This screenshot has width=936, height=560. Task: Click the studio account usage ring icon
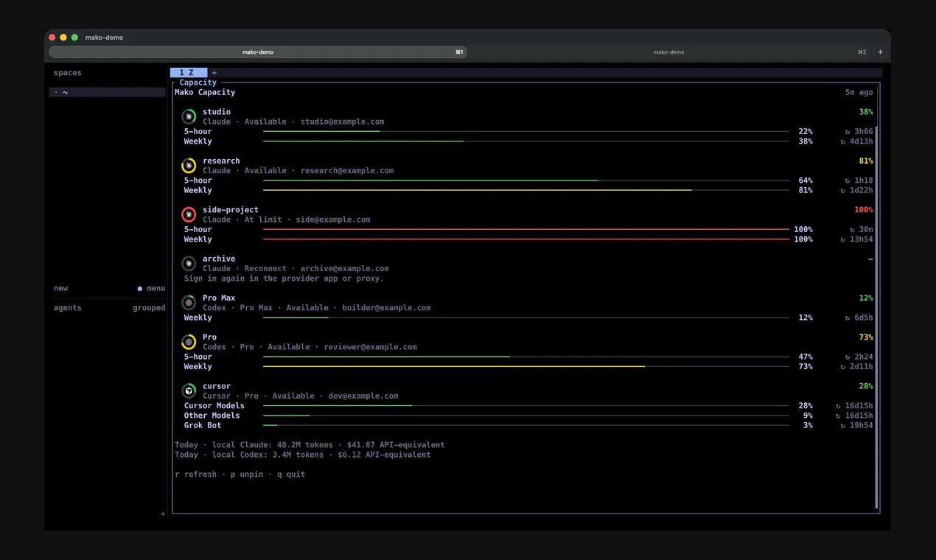(x=189, y=116)
